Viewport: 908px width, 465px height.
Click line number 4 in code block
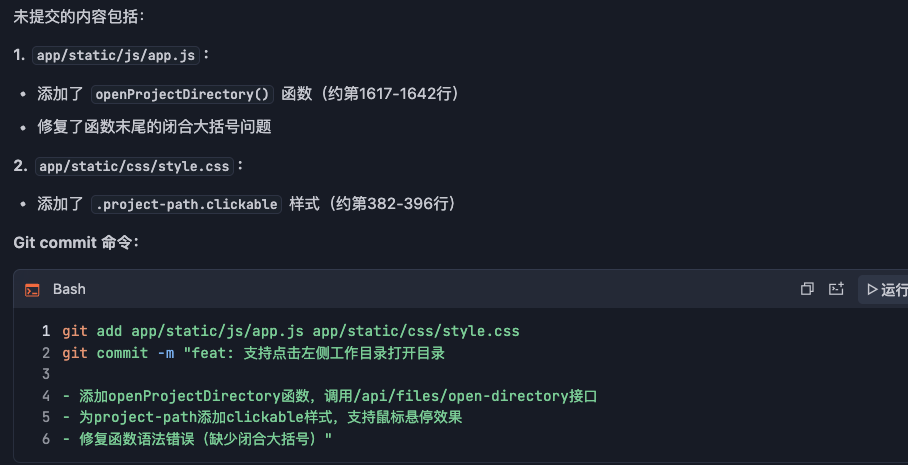click(46, 396)
